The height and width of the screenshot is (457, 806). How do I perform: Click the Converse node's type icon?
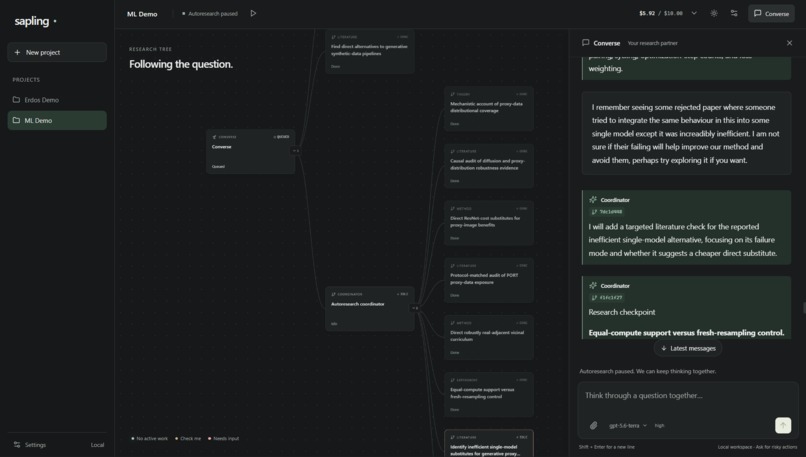pyautogui.click(x=214, y=137)
